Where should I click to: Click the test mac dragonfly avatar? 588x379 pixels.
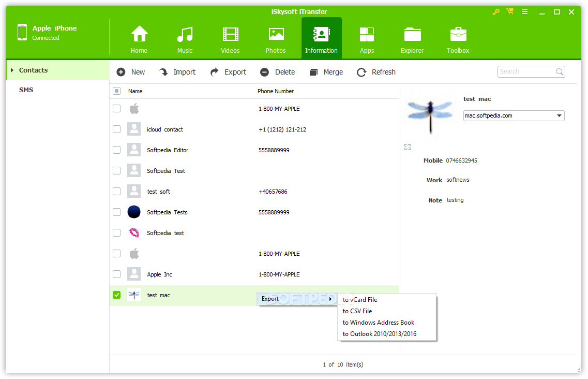click(134, 295)
